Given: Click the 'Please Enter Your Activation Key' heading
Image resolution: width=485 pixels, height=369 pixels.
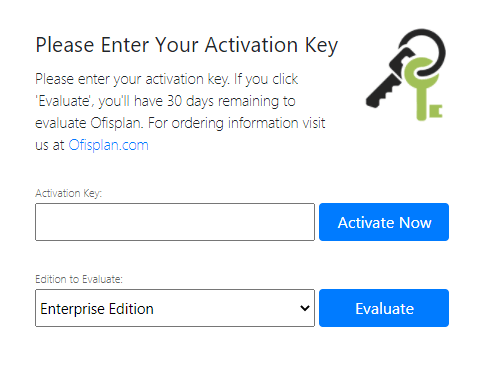Looking at the screenshot, I should pos(187,45).
